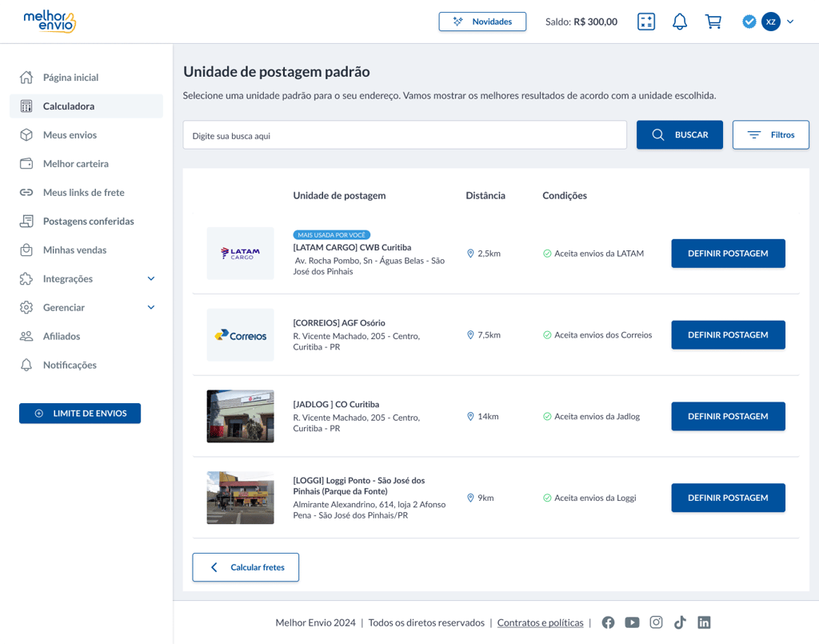Screen dimensions: 819x644
Task: Open the Instagram footer icon
Action: (656, 622)
